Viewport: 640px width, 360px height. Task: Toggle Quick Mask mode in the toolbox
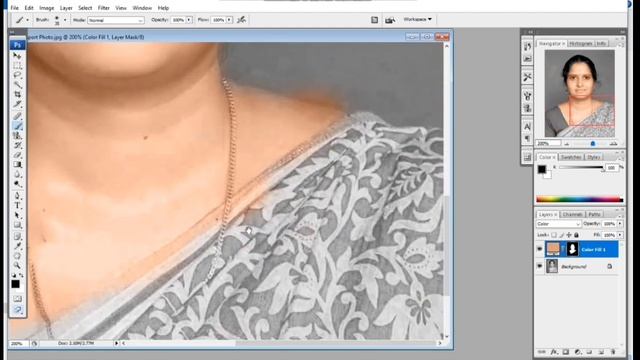[x=17, y=299]
